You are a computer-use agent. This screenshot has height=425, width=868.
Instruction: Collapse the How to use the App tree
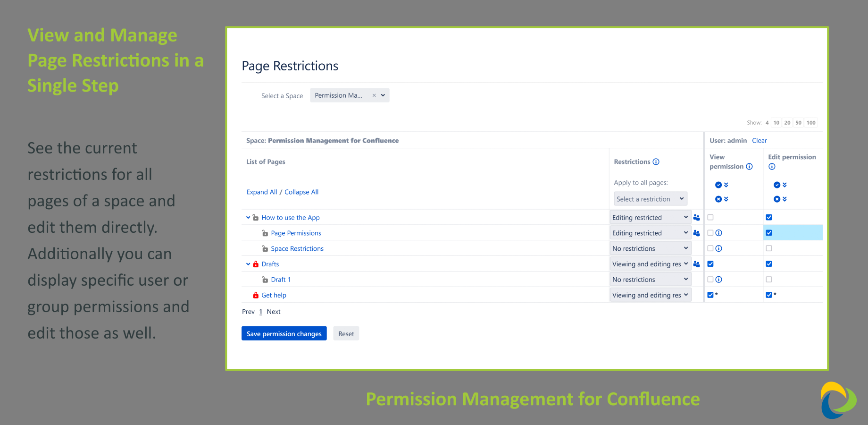point(248,217)
